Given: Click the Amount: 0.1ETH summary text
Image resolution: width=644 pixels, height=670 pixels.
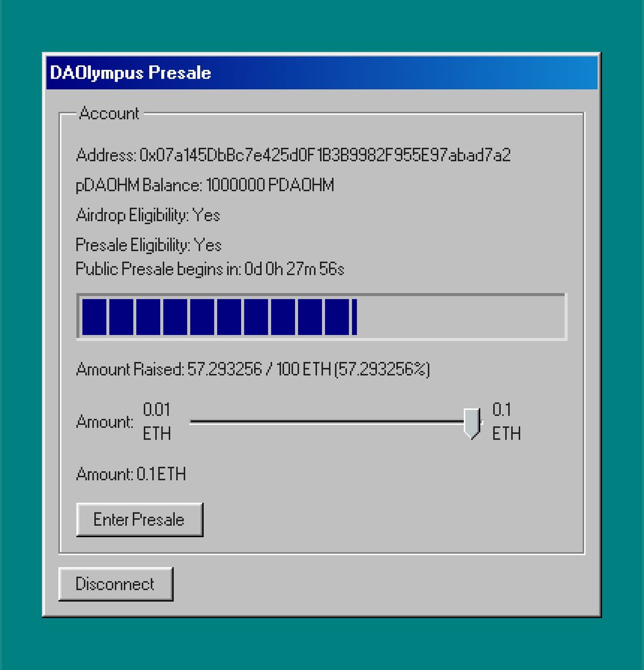Looking at the screenshot, I should 131,474.
